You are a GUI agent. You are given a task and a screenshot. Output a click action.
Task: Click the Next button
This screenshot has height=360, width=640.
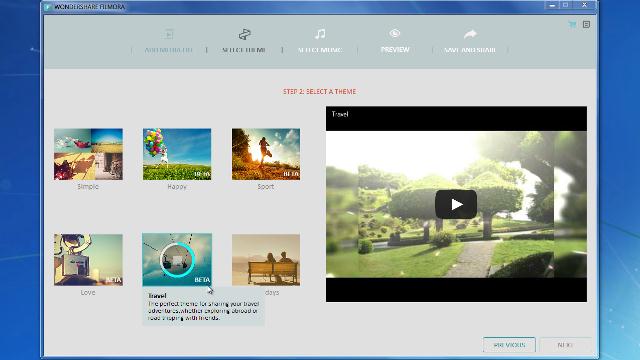coord(565,345)
